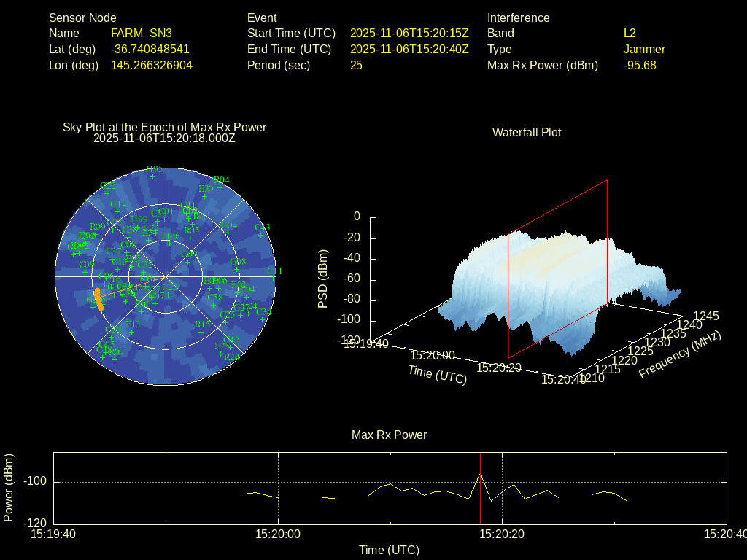Click the Max Rx Power value -95.68
The width and height of the screenshot is (747, 560).
[x=640, y=66]
